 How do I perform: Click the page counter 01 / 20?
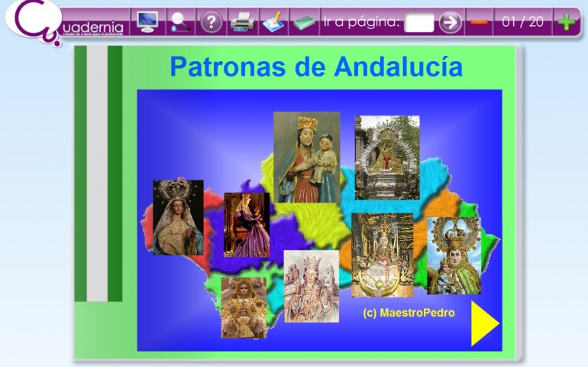point(523,21)
